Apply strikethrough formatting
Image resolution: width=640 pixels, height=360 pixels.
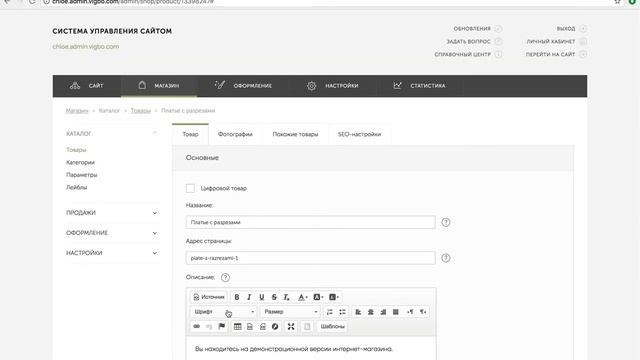click(x=274, y=297)
